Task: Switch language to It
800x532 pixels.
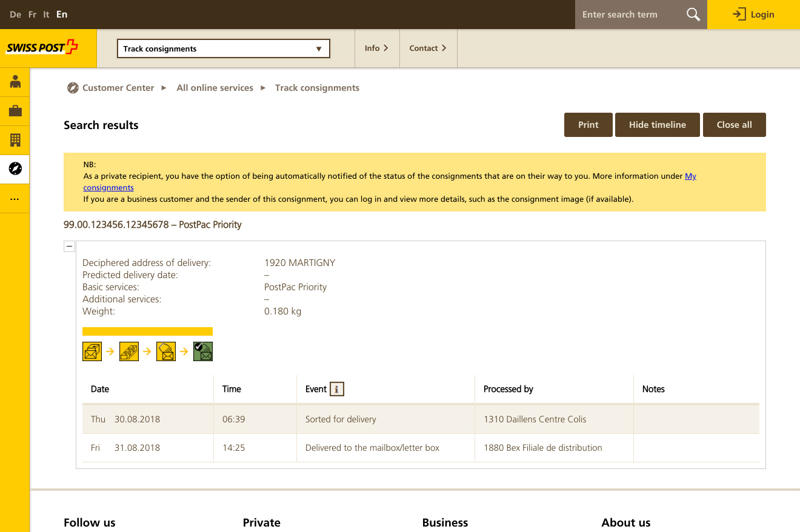Action: 46,15
